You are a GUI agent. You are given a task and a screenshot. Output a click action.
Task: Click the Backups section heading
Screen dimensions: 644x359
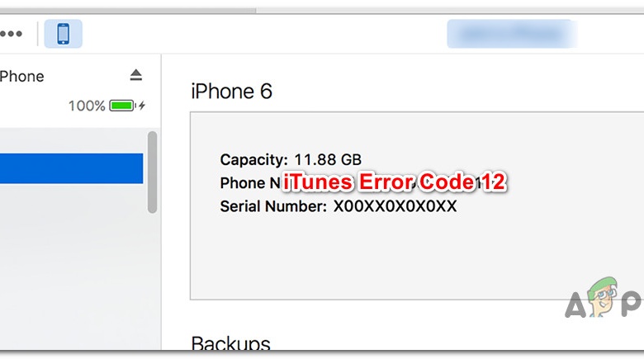tap(230, 344)
